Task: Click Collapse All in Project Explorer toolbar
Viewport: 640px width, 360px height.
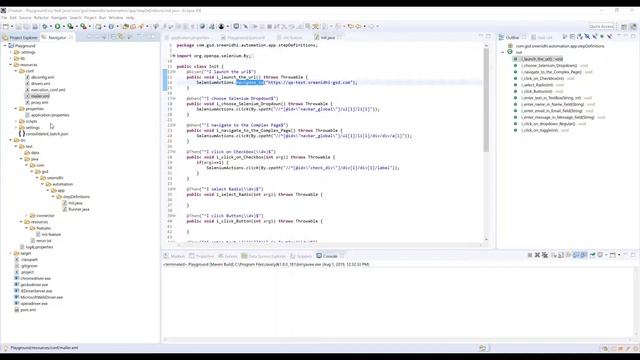Action: coord(114,37)
